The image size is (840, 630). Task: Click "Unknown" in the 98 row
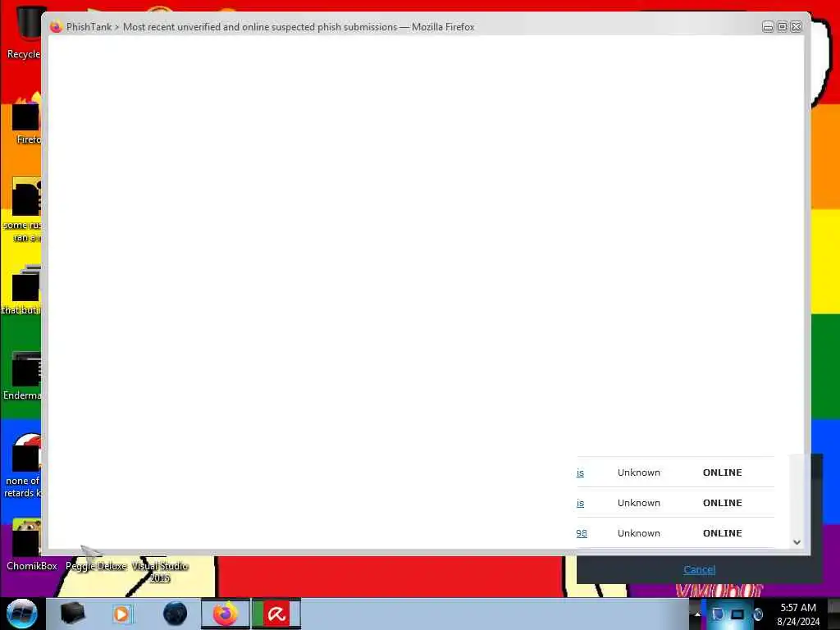point(638,533)
